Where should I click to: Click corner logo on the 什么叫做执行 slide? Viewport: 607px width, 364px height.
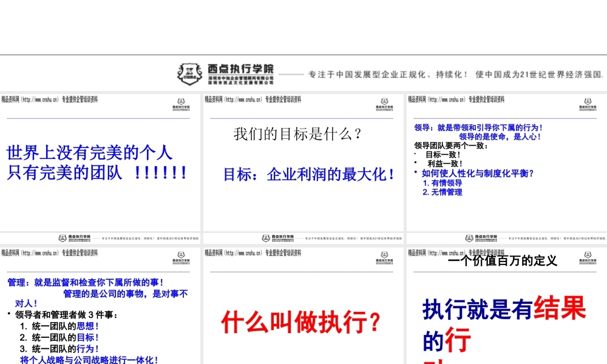pyautogui.click(x=384, y=258)
